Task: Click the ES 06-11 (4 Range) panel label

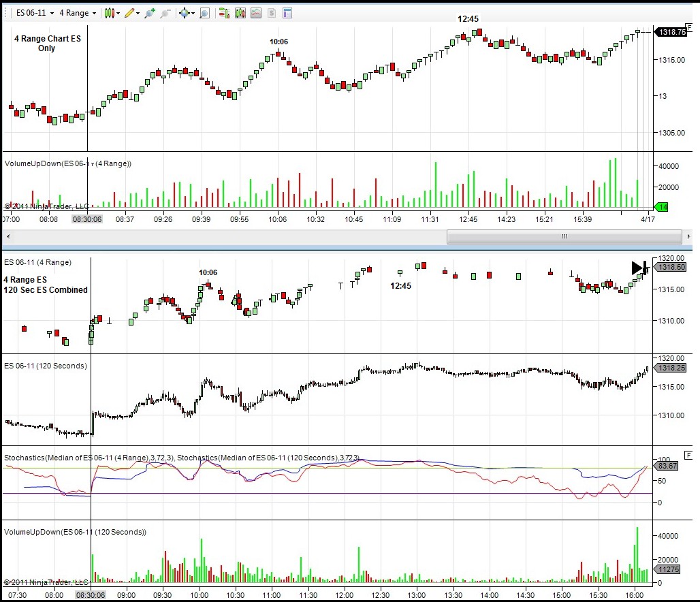Action: (37, 262)
